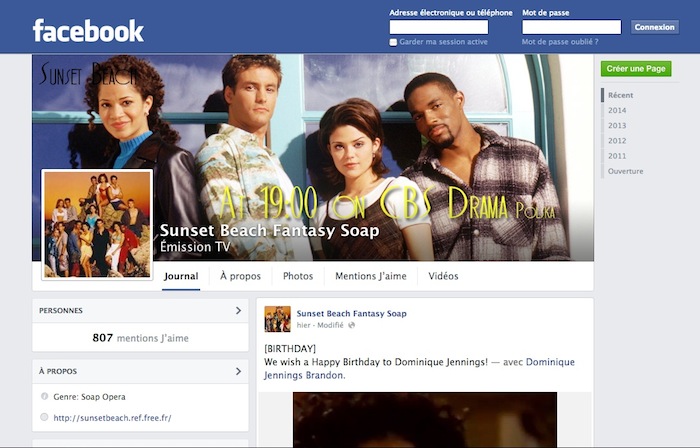Tick the Garder ma session active checkbox
Image resolution: width=700 pixels, height=448 pixels.
coord(393,42)
